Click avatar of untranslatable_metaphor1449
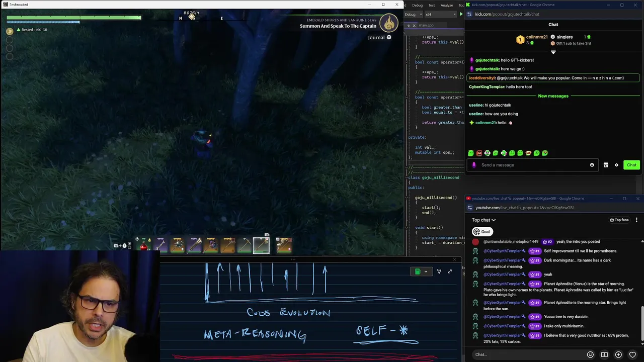 click(475, 242)
